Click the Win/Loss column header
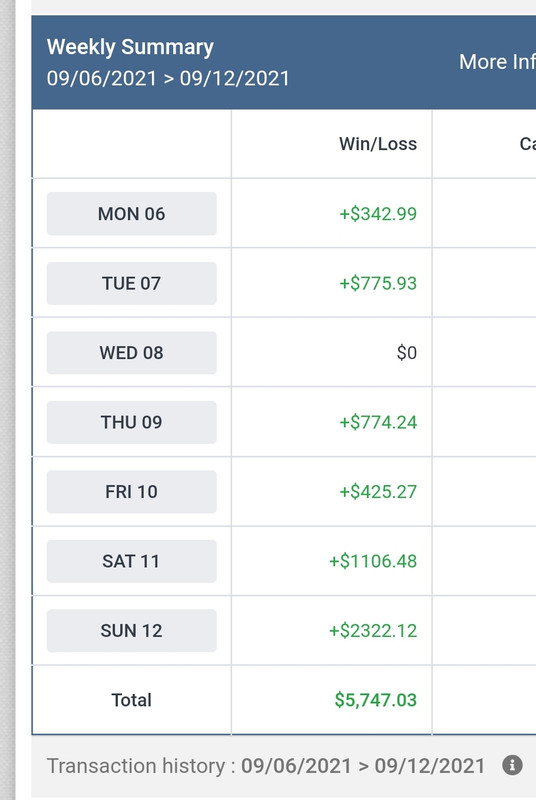Image resolution: width=536 pixels, height=800 pixels. 378,144
